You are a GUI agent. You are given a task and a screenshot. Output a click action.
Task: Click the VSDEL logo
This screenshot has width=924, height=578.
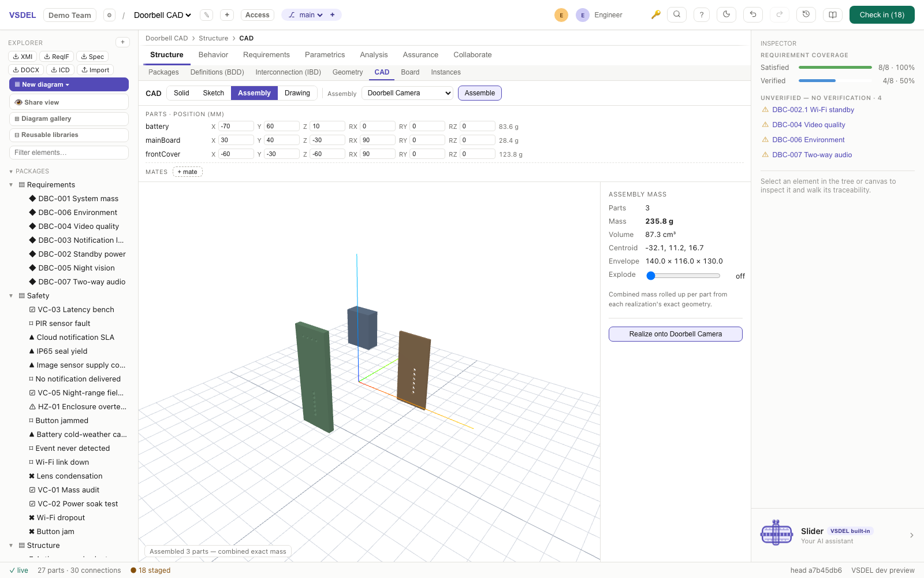click(23, 15)
